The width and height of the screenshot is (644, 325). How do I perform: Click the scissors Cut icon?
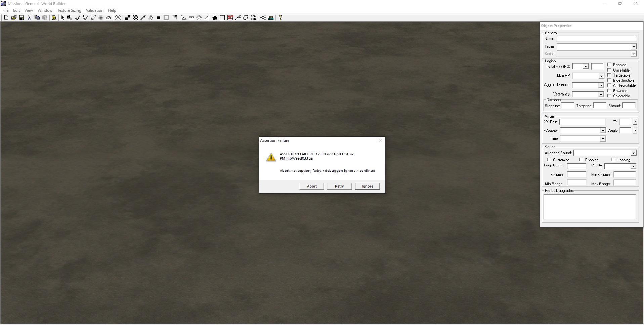(29, 18)
